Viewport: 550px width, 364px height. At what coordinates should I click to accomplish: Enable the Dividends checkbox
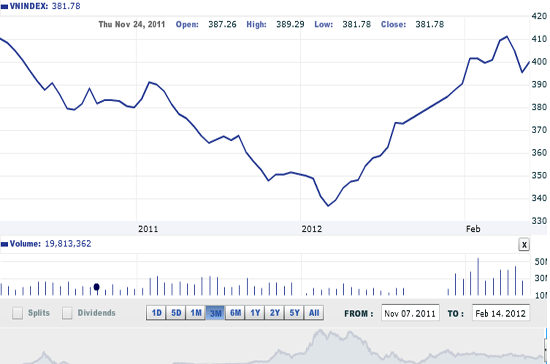click(x=67, y=313)
